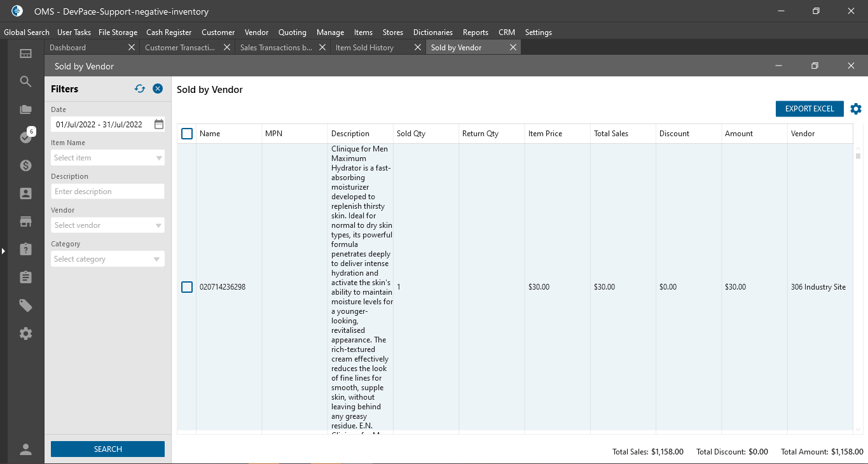Open user profile icon at sidebar bottom
Image resolution: width=868 pixels, height=464 pixels.
point(25,449)
